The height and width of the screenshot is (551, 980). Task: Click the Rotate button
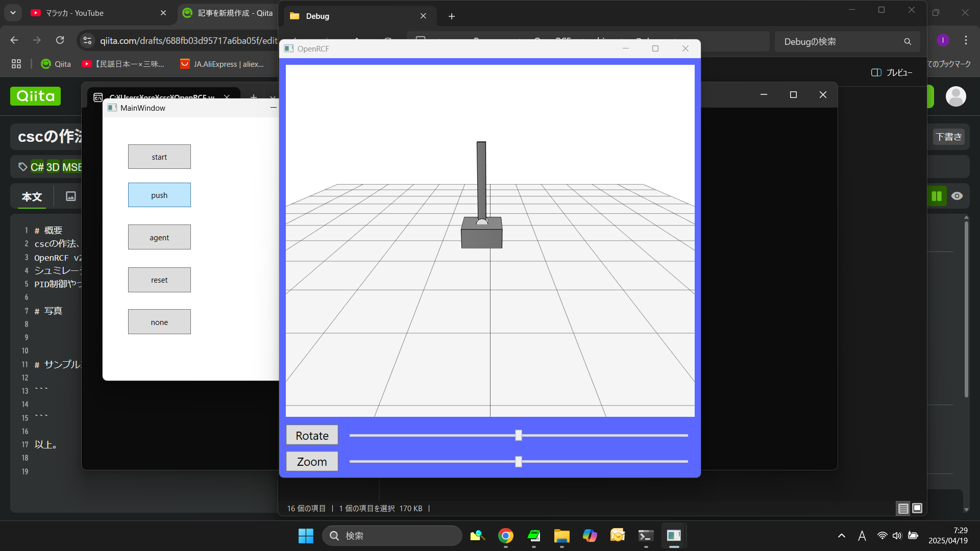click(312, 436)
